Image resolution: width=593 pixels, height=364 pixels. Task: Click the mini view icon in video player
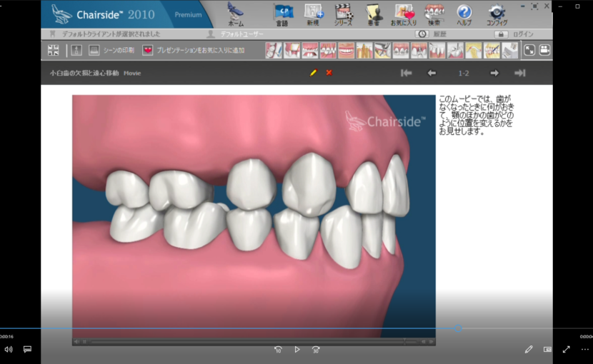pyautogui.click(x=547, y=349)
